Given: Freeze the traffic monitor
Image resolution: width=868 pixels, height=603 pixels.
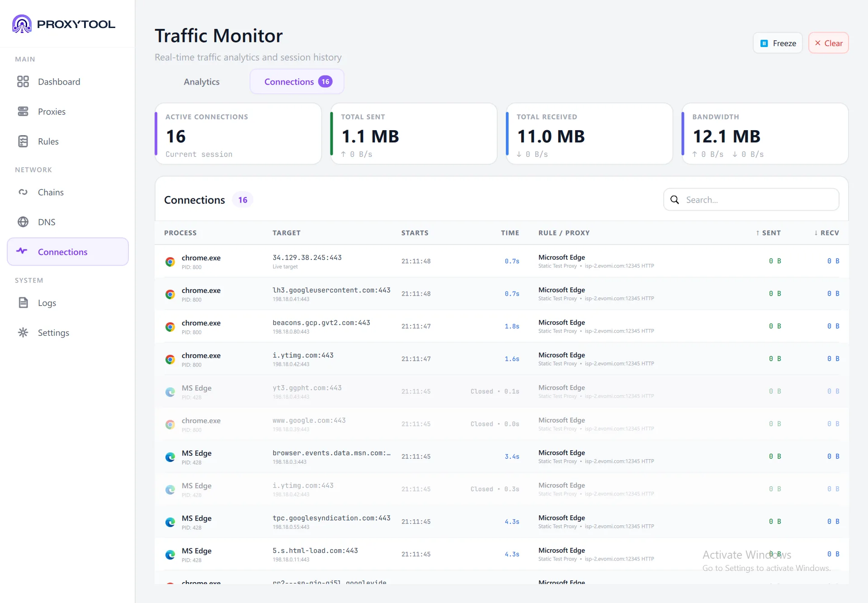Looking at the screenshot, I should click(778, 43).
